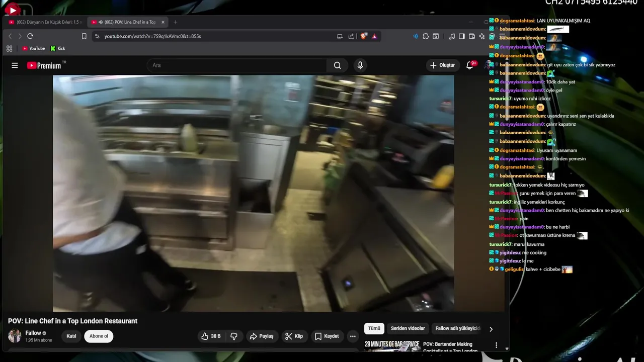
Task: Click the YouTube search magnifier button
Action: [x=337, y=65]
